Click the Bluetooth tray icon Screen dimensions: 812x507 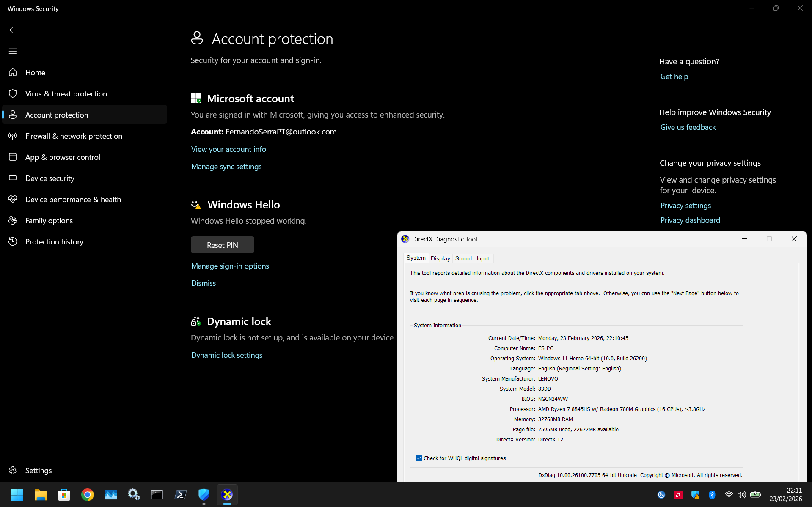tap(712, 495)
